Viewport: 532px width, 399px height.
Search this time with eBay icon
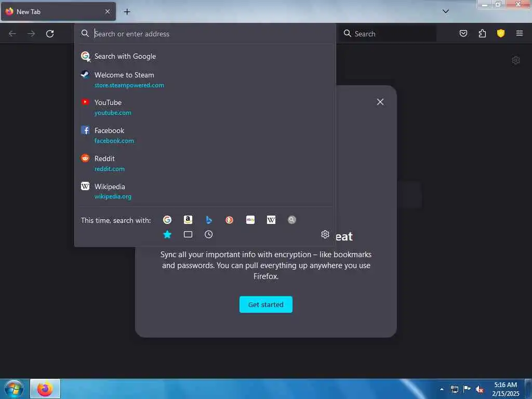pyautogui.click(x=250, y=220)
